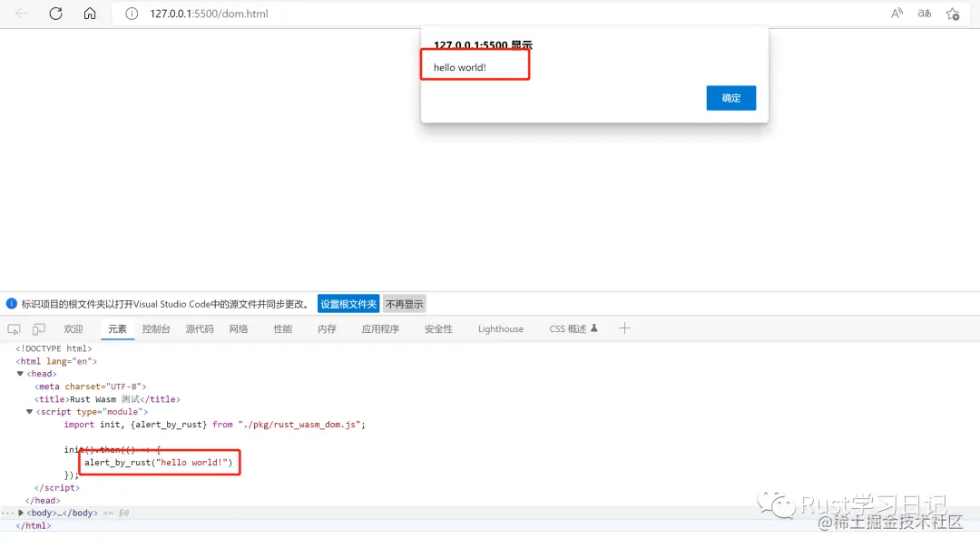Toggle device emulation icon in DevTools
The image size is (980, 548).
click(39, 329)
